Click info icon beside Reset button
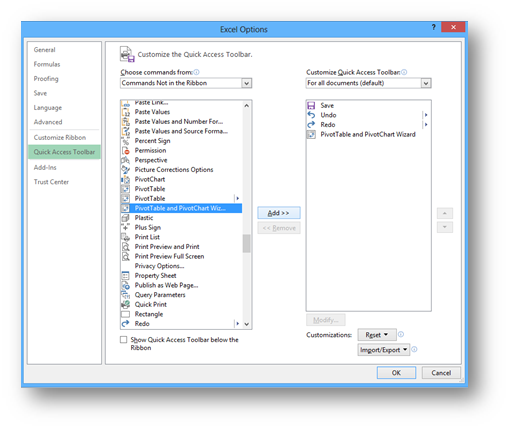The height and width of the screenshot is (430, 510). (x=401, y=334)
